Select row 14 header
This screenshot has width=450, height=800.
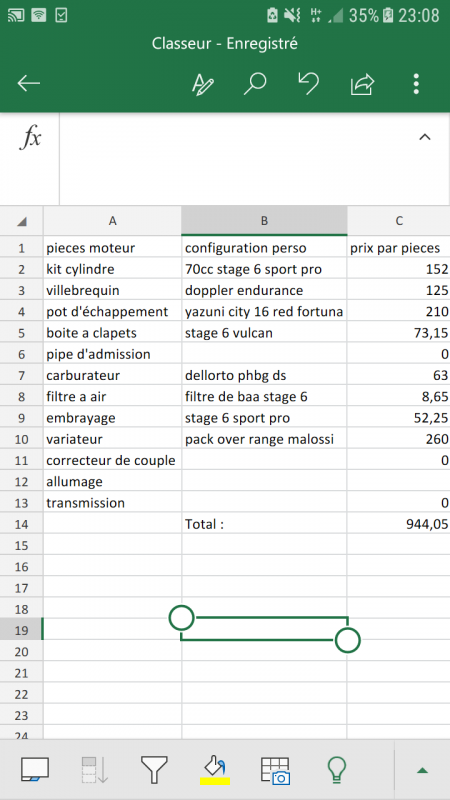[21, 524]
